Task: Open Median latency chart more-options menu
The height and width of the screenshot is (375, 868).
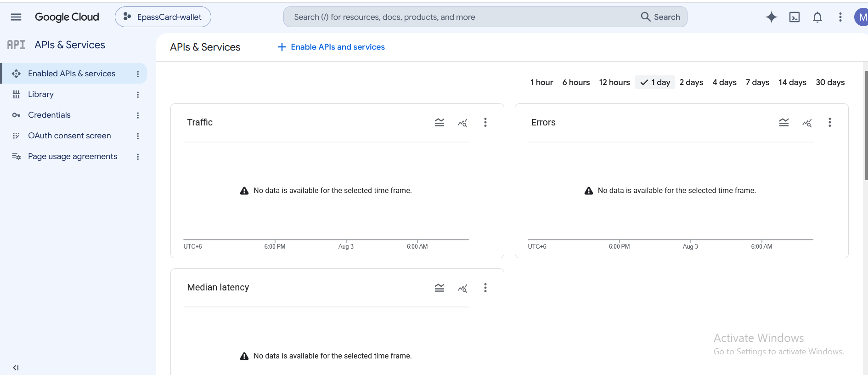Action: (485, 288)
